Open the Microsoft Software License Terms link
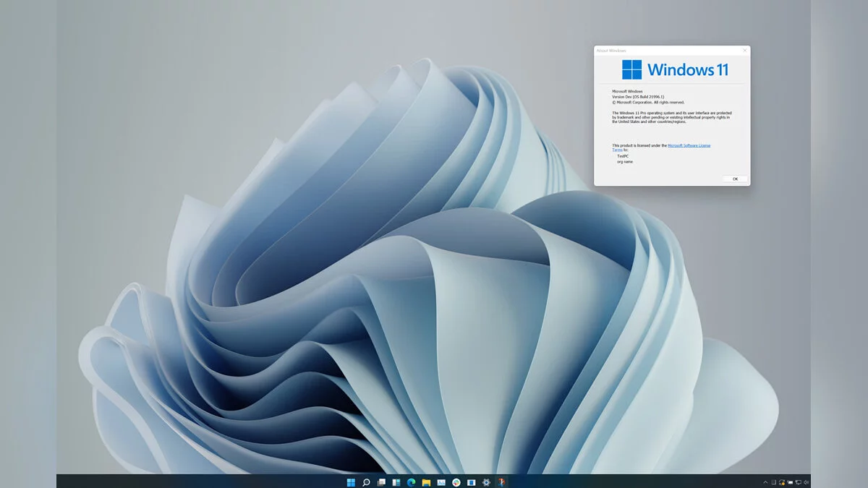 click(688, 145)
